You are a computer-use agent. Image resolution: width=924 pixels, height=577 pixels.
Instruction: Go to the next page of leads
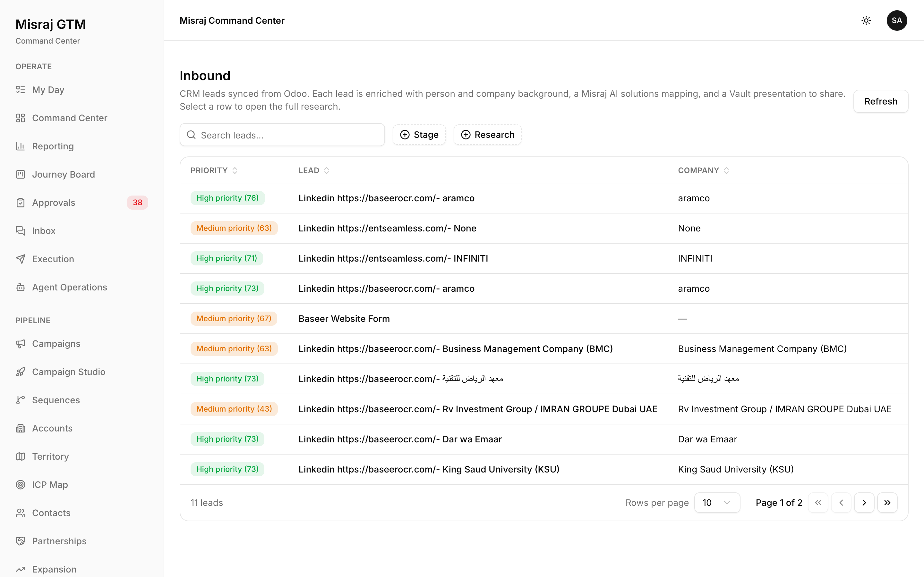[864, 503]
